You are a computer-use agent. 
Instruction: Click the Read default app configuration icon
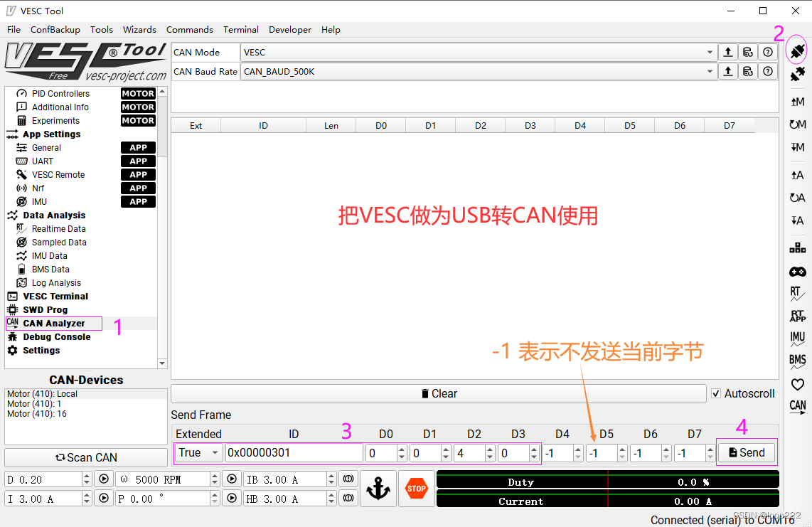point(798,198)
